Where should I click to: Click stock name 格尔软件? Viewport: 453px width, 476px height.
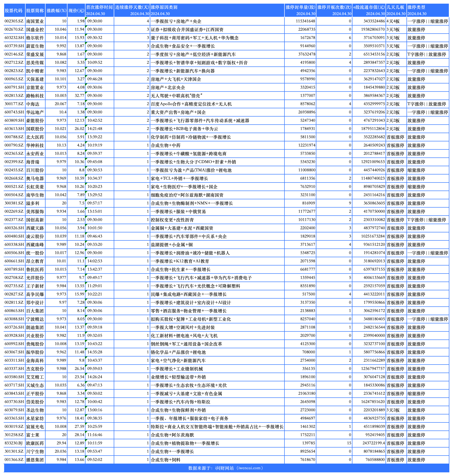pos(35,38)
